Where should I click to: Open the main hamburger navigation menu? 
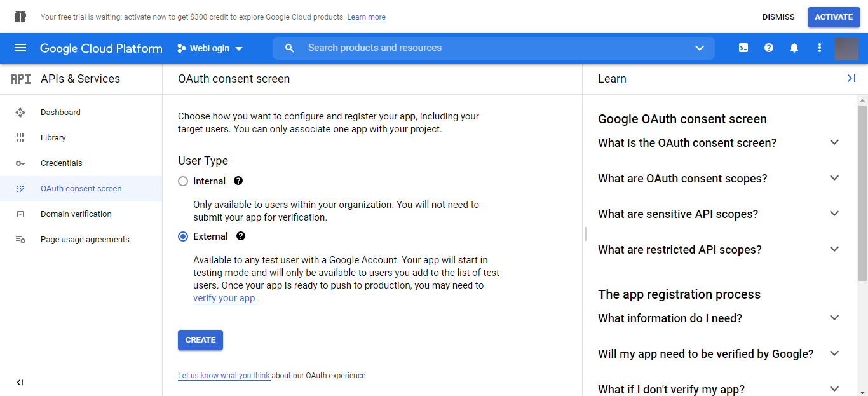click(20, 48)
